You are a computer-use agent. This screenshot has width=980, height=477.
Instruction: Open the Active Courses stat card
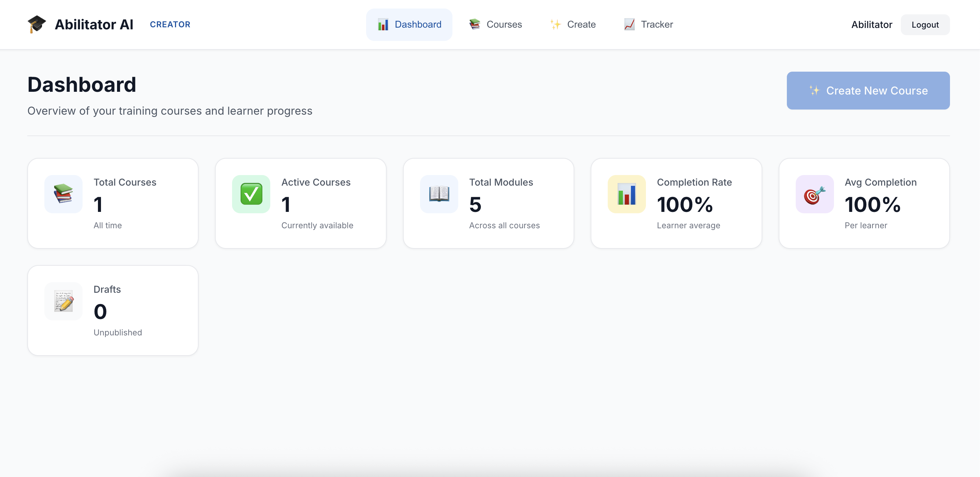tap(301, 203)
